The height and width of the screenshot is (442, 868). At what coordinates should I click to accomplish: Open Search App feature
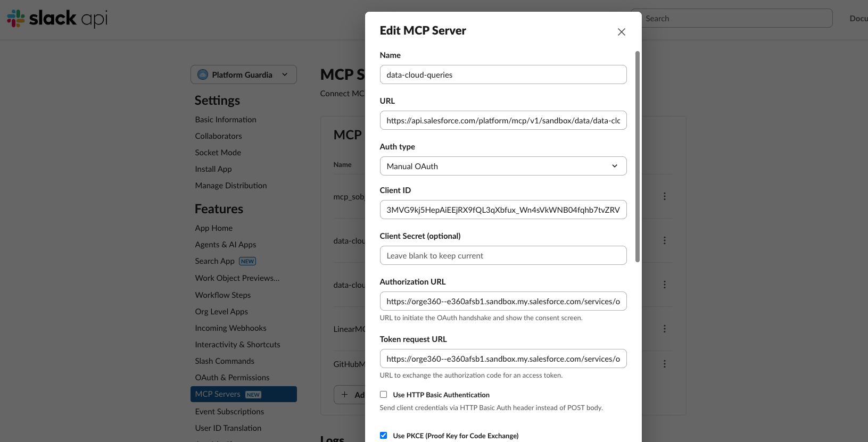click(214, 261)
